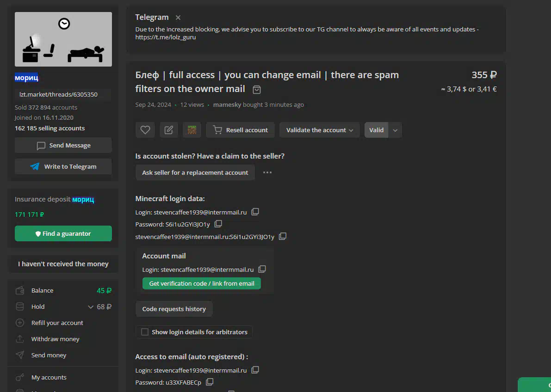Copy email password u33XFABECp
This screenshot has width=551, height=392.
(x=210, y=382)
